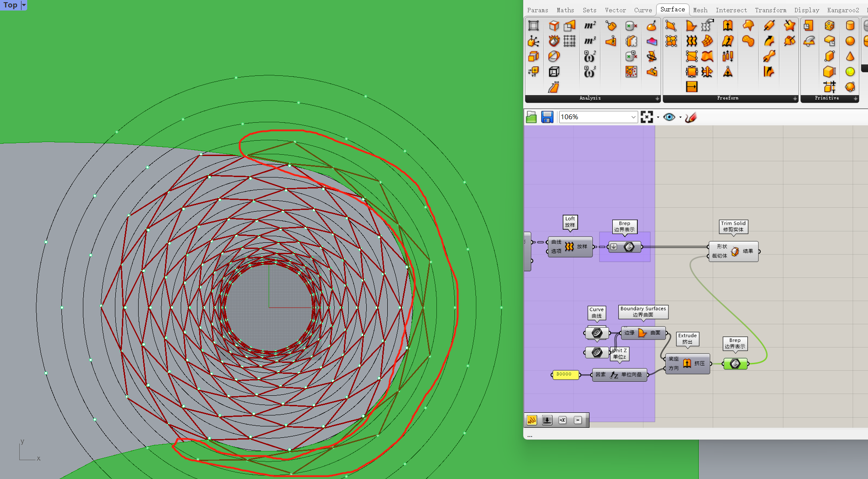The width and height of the screenshot is (868, 479).
Task: Switch to the Maths tab
Action: (565, 10)
